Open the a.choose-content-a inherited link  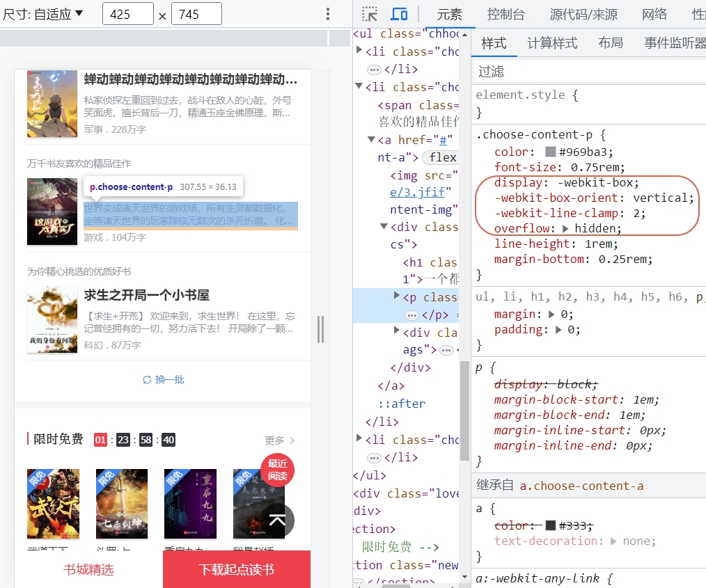point(581,486)
